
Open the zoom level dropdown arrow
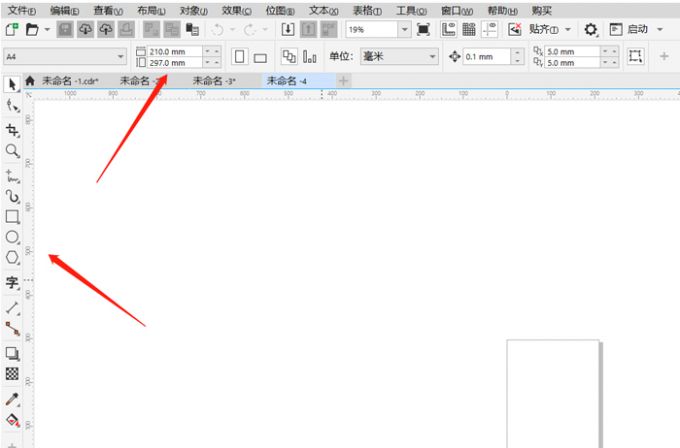[405, 29]
